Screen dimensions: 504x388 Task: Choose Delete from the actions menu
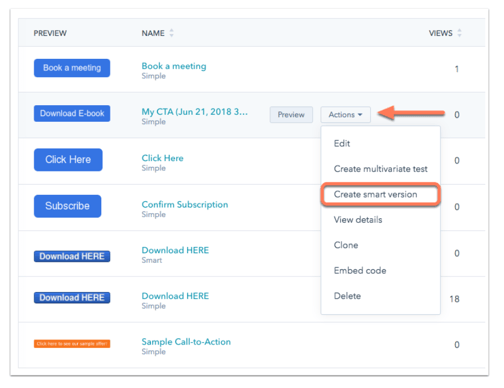pyautogui.click(x=347, y=296)
